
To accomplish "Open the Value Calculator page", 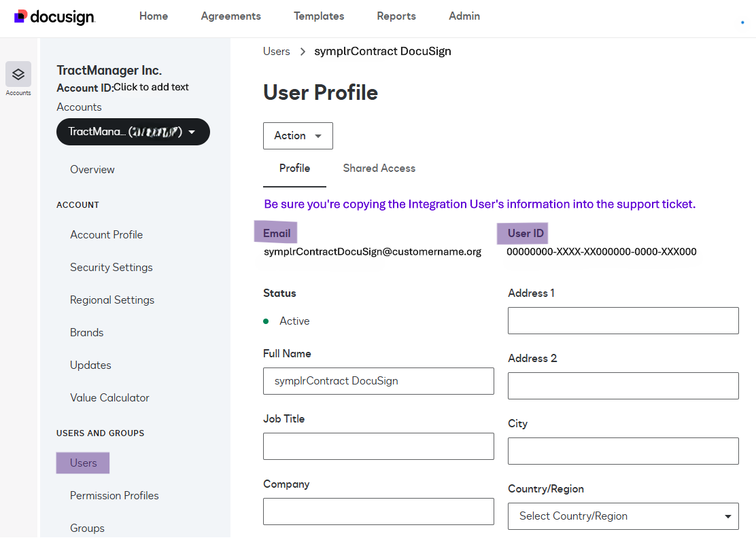I will (x=109, y=397).
